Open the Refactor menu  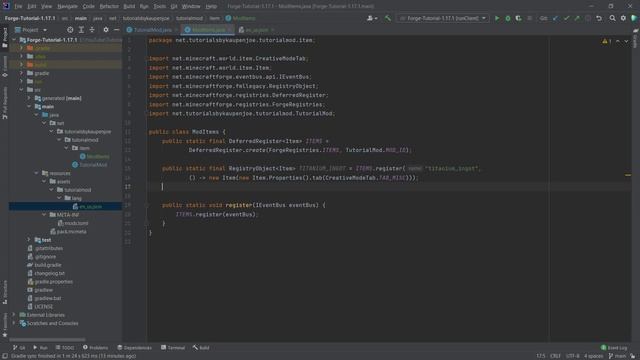109,7
